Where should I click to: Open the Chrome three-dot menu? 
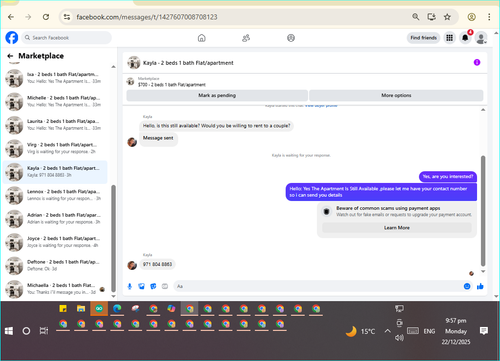(x=489, y=17)
